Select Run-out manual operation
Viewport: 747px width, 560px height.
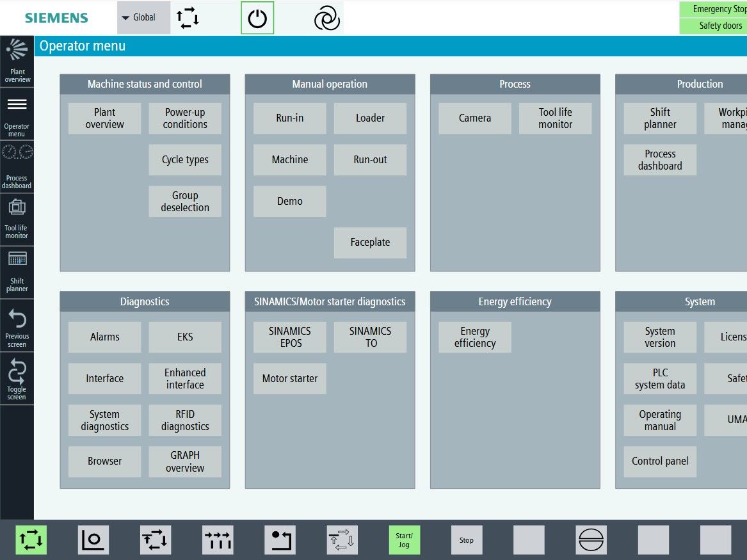point(370,160)
